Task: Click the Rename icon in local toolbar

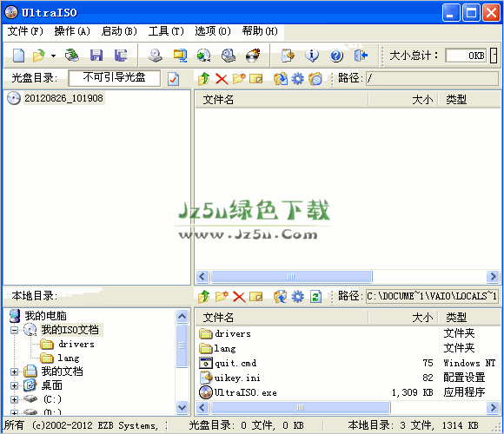Action: 256,297
